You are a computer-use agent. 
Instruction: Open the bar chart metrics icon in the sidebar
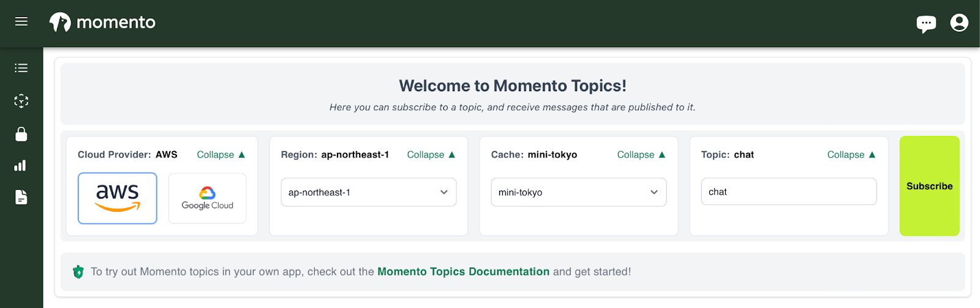coord(21,165)
